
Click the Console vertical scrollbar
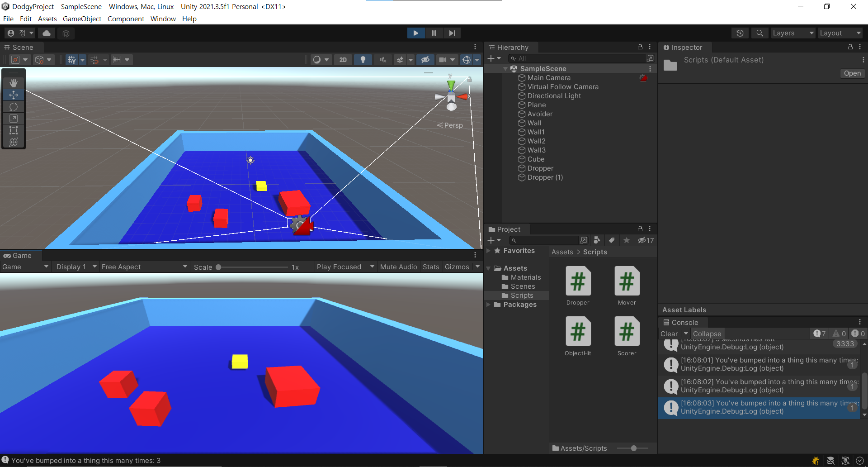[x=864, y=391]
